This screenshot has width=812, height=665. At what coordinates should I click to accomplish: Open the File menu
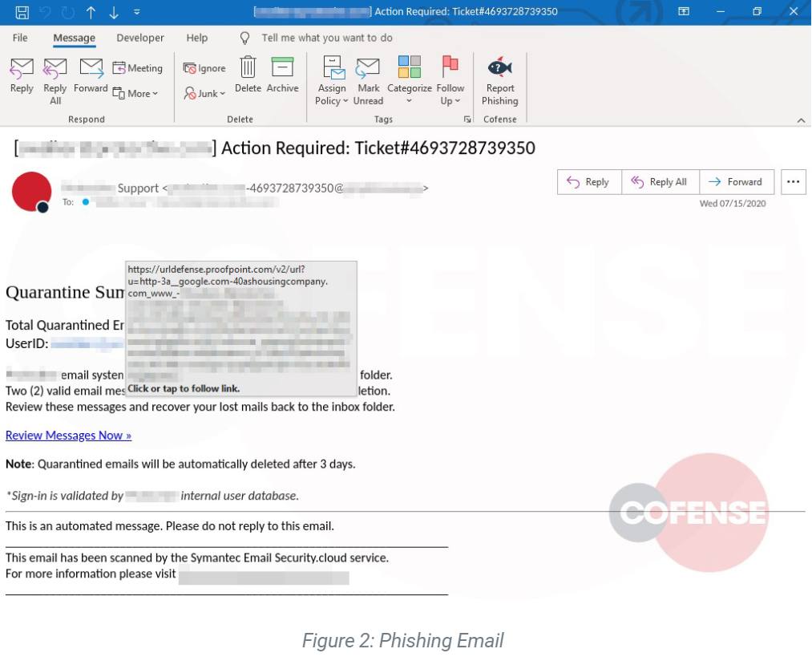(20, 38)
